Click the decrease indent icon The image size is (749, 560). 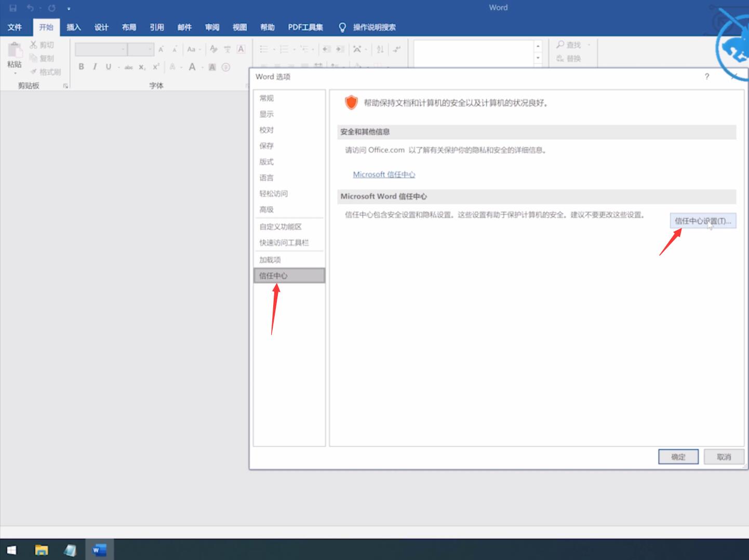(x=326, y=49)
